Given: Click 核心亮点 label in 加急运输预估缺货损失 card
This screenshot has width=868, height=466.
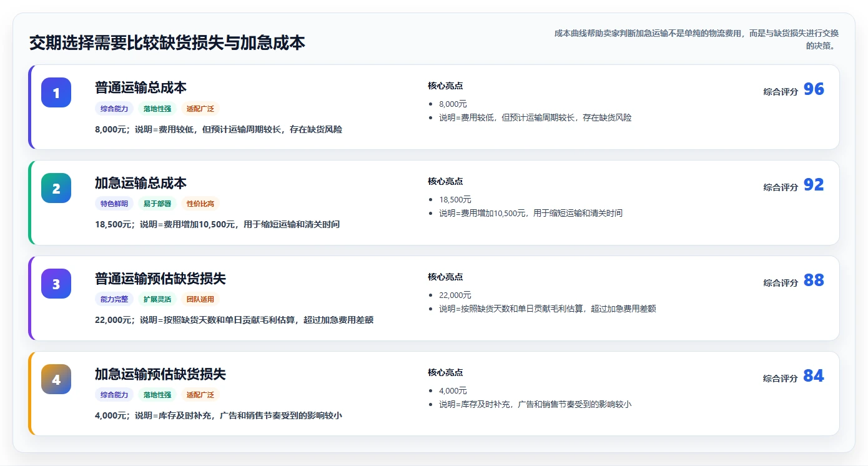Looking at the screenshot, I should coord(445,373).
